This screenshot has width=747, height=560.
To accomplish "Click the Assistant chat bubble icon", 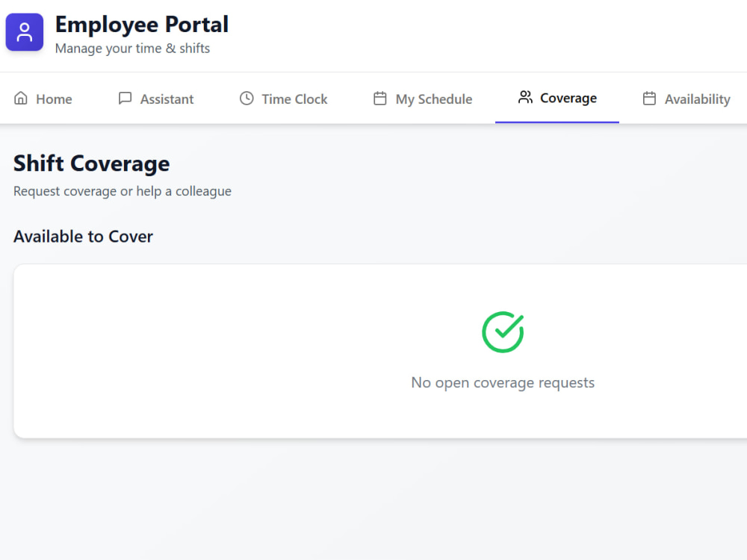I will pos(125,98).
